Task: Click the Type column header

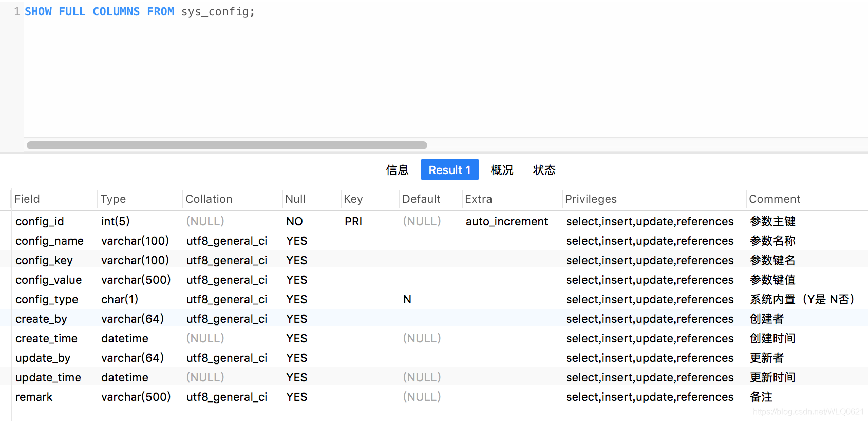Action: pos(113,199)
